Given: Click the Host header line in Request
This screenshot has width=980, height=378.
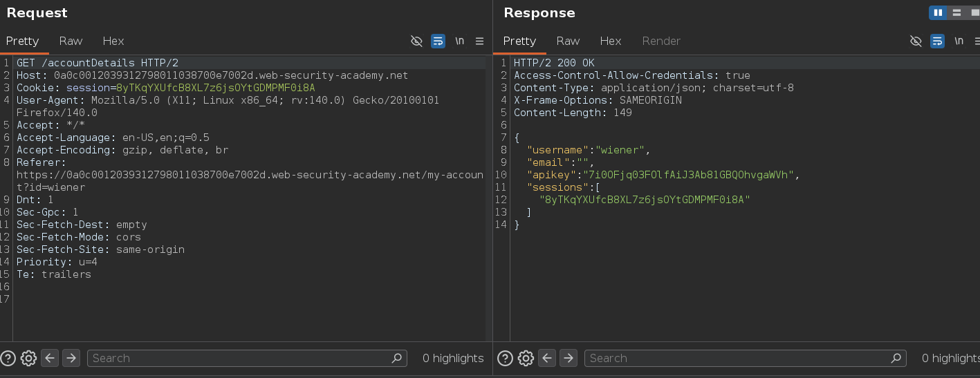Looking at the screenshot, I should point(212,75).
